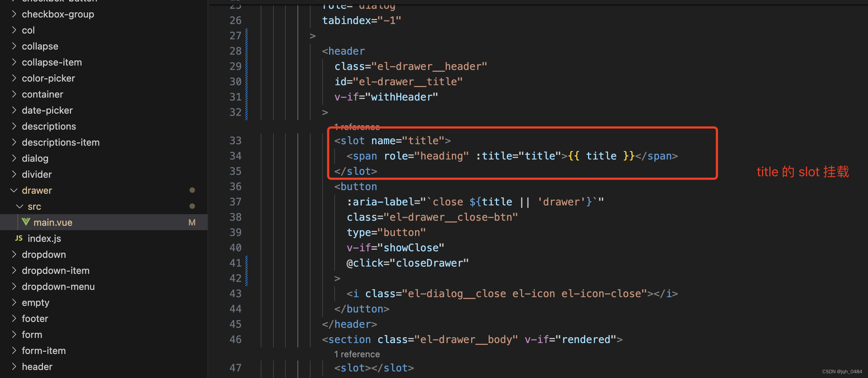Click the change indicator beside line 28
This screenshot has width=868, height=378.
pyautogui.click(x=247, y=51)
